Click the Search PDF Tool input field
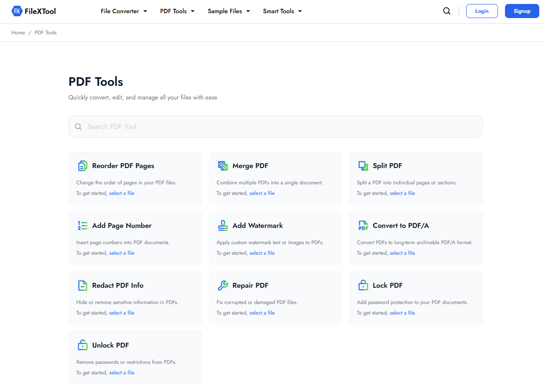The height and width of the screenshot is (392, 545). click(275, 126)
